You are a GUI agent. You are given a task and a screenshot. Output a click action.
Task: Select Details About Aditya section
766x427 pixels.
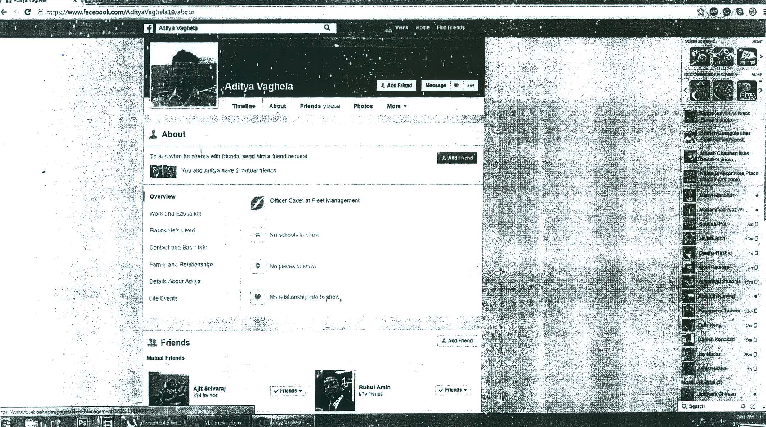click(x=175, y=281)
